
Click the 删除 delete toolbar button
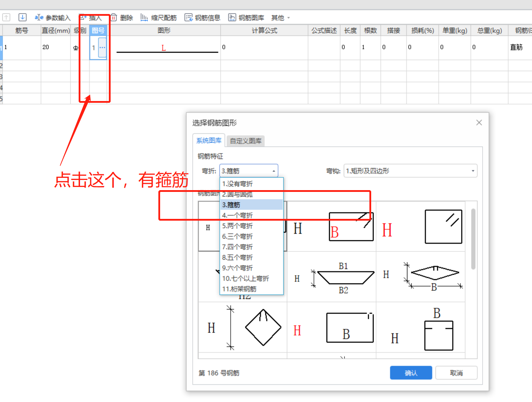122,18
